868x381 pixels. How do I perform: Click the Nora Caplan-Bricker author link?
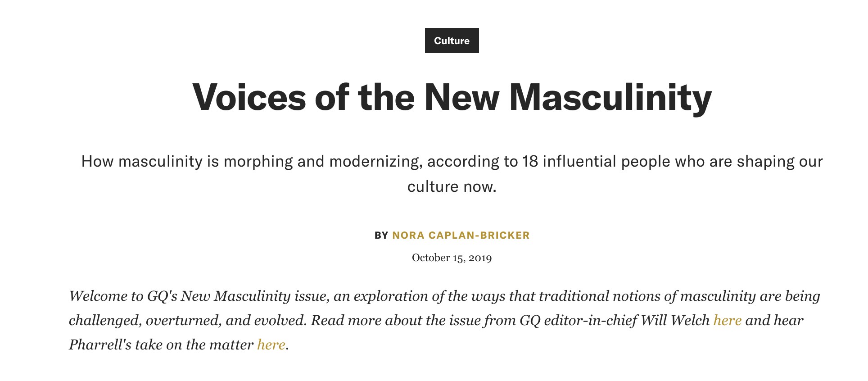pos(461,235)
